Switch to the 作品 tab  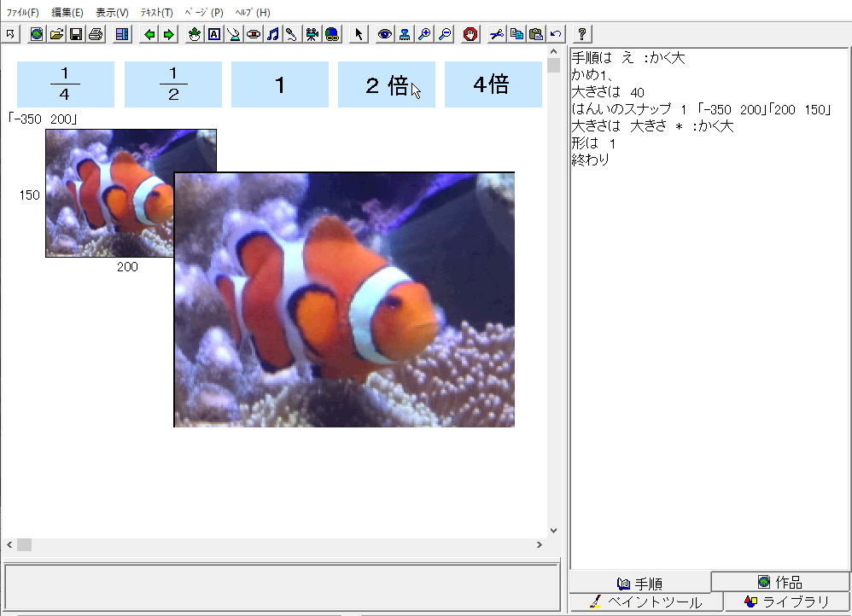(x=780, y=582)
